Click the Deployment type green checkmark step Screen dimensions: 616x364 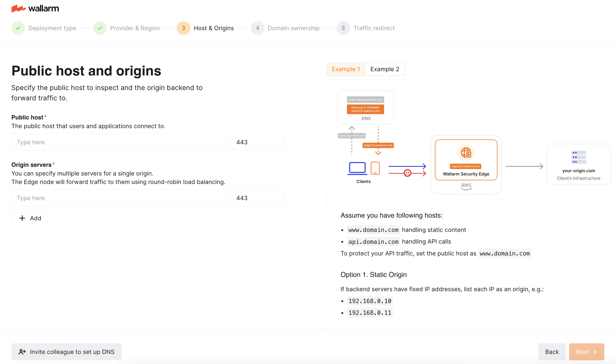18,28
